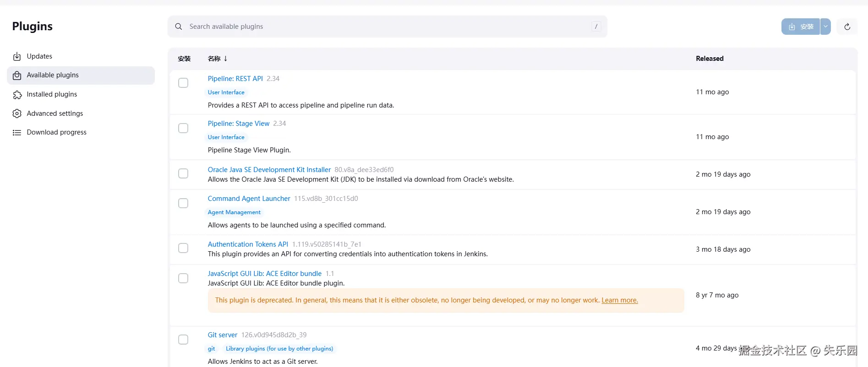Open the Installed plugins page
Image resolution: width=868 pixels, height=367 pixels.
pos(52,94)
